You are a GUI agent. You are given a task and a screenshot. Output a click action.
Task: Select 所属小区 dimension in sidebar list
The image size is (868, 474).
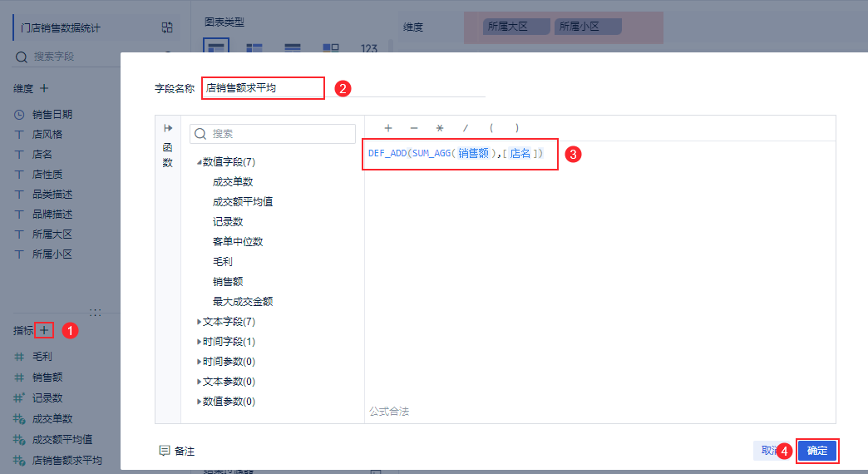tap(52, 254)
